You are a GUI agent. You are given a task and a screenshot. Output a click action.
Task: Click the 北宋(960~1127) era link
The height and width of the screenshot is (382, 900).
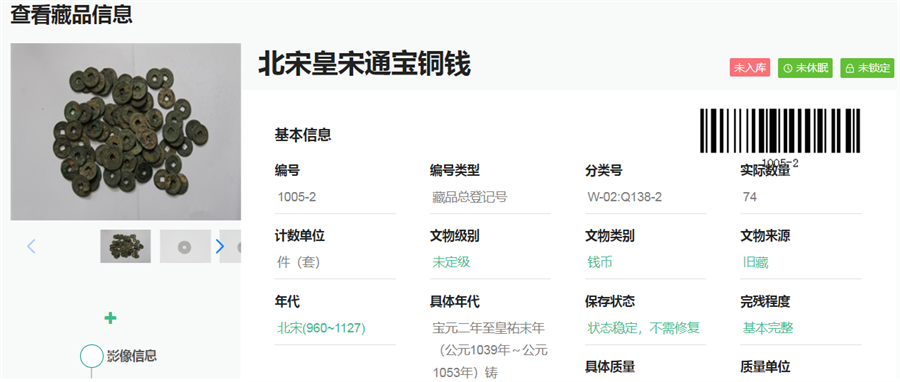click(321, 328)
